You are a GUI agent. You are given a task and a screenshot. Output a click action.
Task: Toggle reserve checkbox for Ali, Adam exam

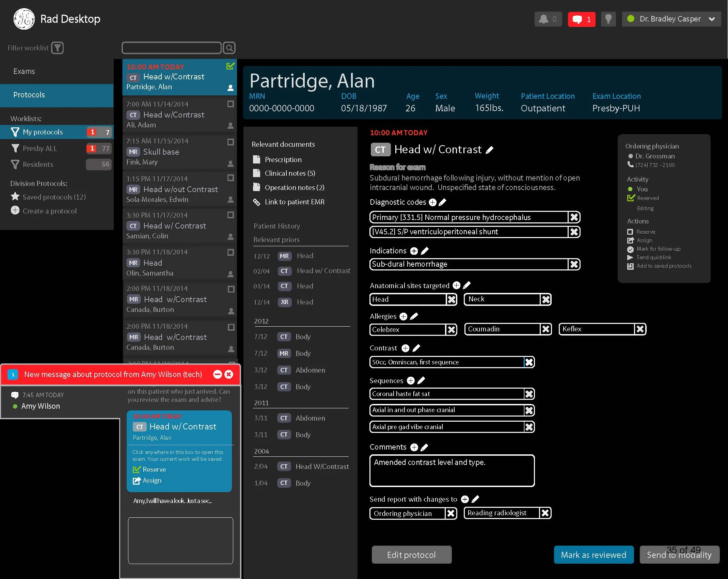(x=231, y=104)
